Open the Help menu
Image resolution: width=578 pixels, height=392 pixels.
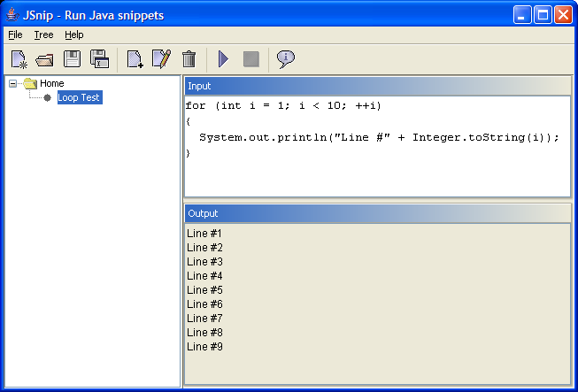74,35
